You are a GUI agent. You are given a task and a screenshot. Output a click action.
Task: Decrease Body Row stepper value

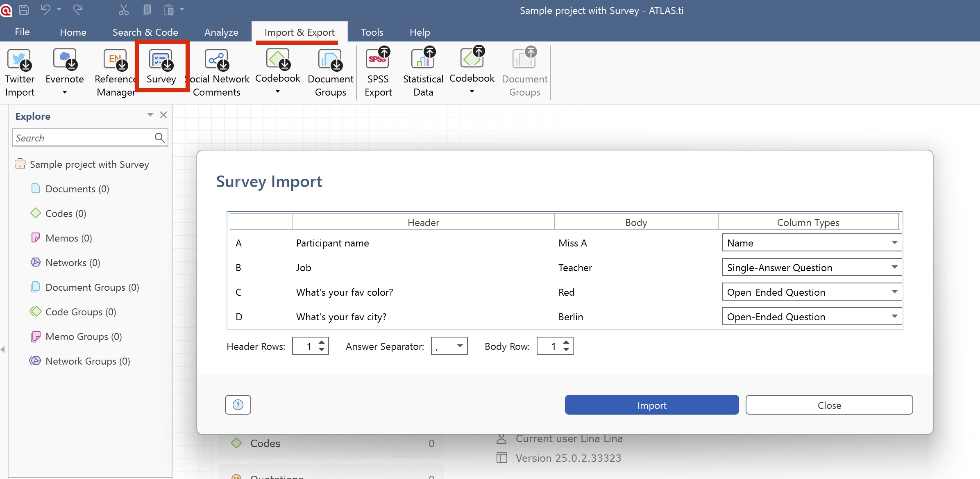[x=566, y=350]
